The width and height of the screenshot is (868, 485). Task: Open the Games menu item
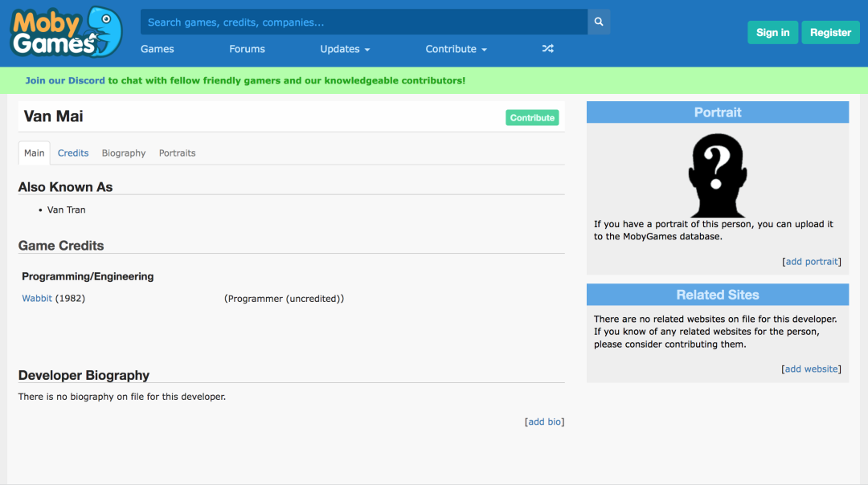click(x=158, y=49)
